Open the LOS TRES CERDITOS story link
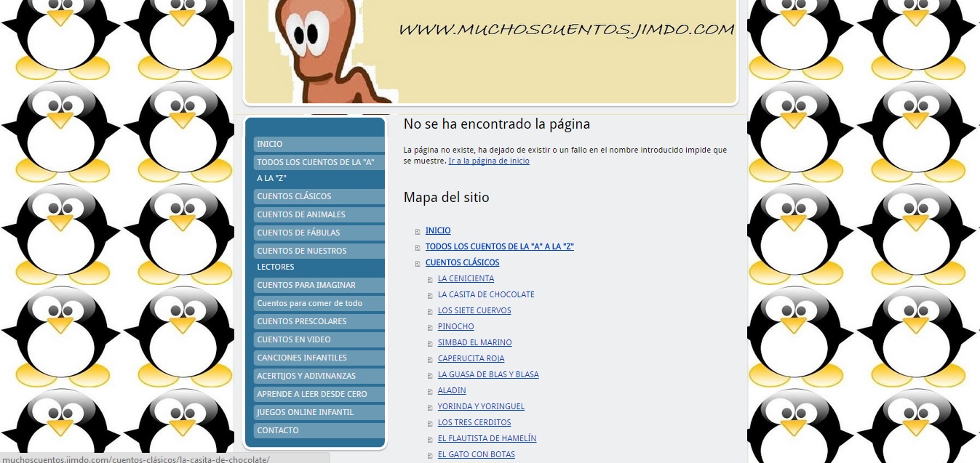This screenshot has width=980, height=463. pos(474,423)
